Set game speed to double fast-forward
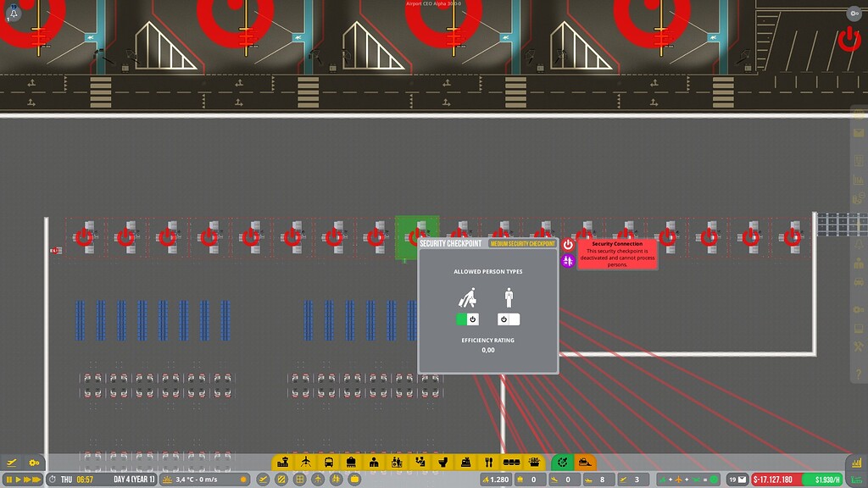The width and height of the screenshot is (868, 488). click(26, 480)
